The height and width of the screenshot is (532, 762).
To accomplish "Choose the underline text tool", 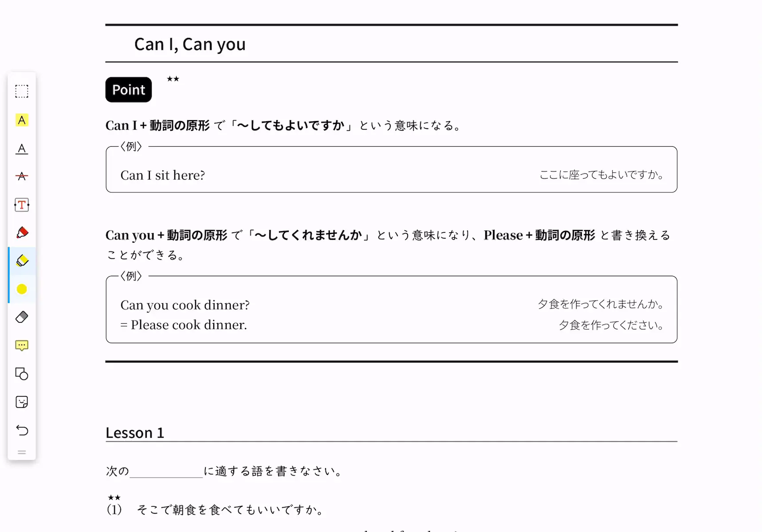I will pyautogui.click(x=22, y=149).
